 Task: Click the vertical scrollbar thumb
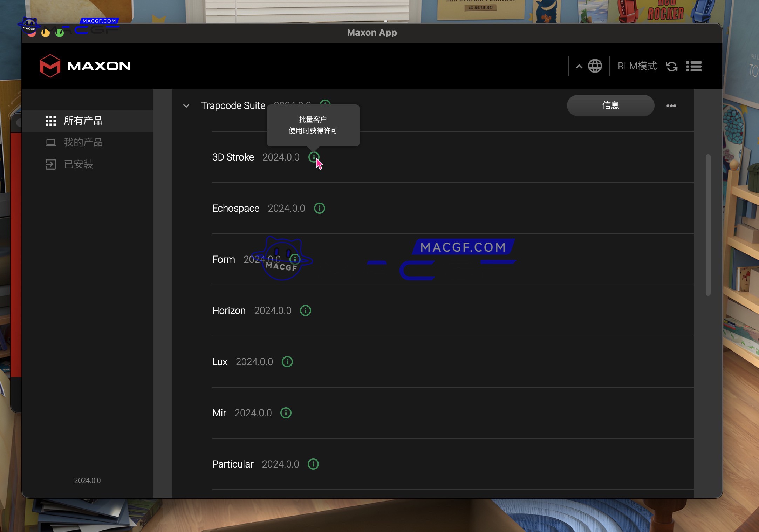(x=708, y=224)
